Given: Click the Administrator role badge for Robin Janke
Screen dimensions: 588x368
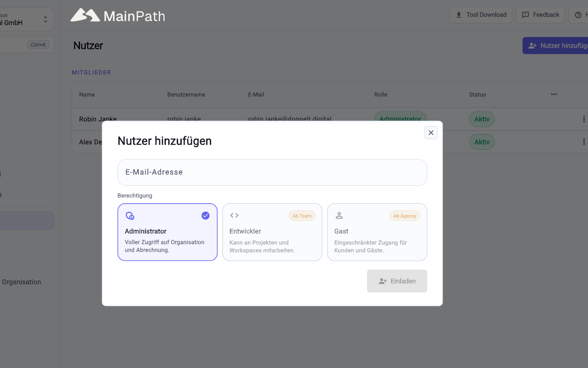Looking at the screenshot, I should (x=400, y=117).
